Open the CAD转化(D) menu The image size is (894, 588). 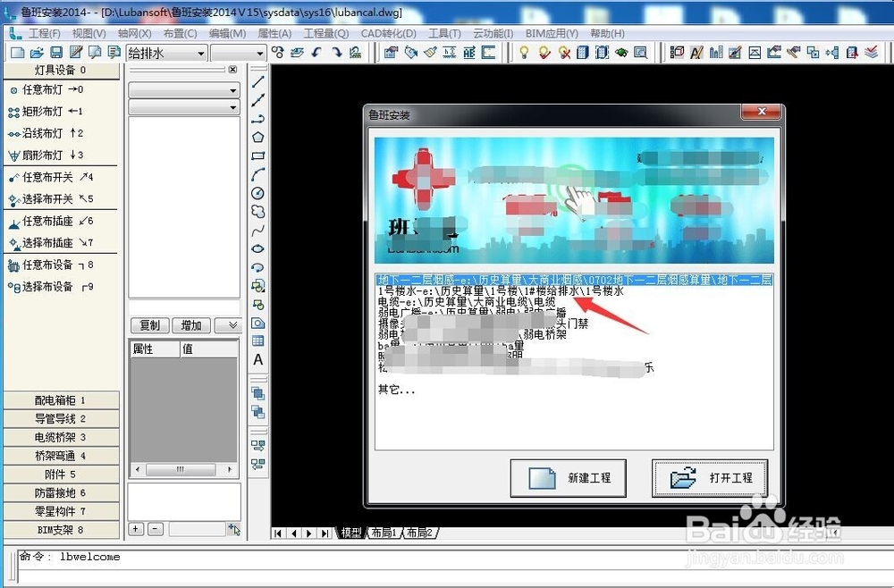(389, 34)
